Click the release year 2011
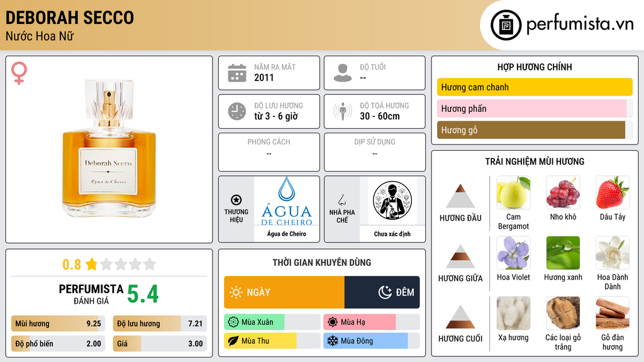 (x=264, y=77)
